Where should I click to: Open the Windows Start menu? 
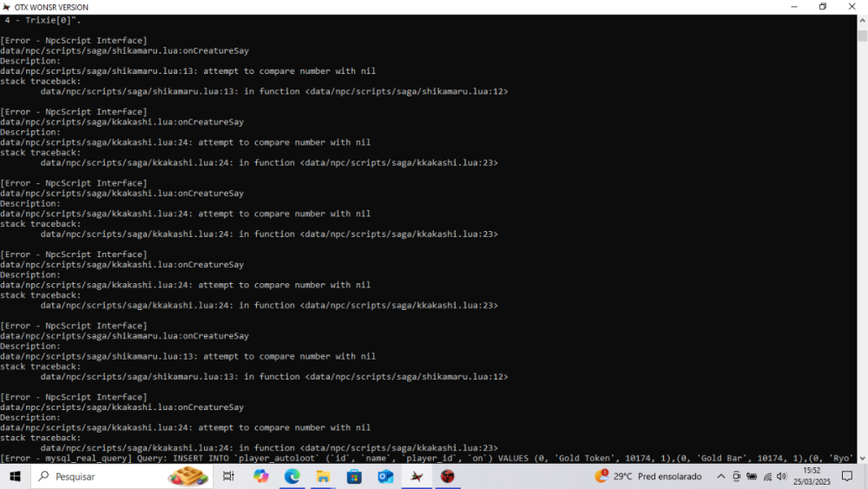[15, 476]
